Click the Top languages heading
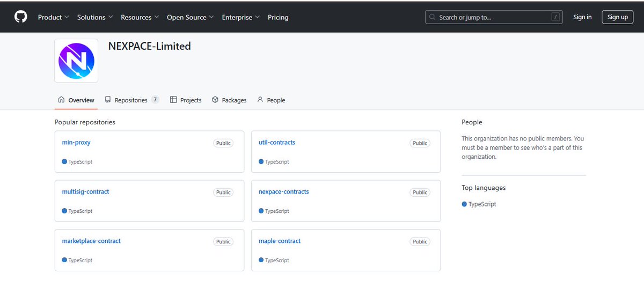 tap(484, 188)
